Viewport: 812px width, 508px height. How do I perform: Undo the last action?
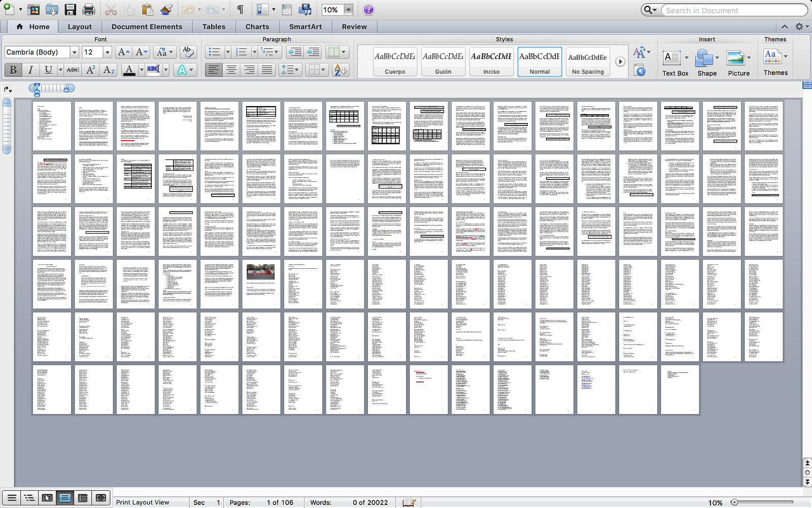[188, 10]
